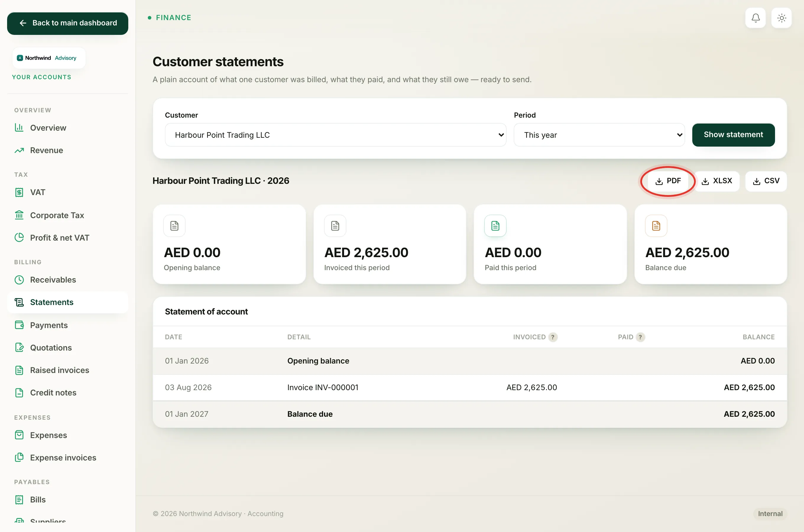Viewport: 804px width, 532px height.
Task: Click AED 2,625.00 invoiced table cell
Action: 531,387
